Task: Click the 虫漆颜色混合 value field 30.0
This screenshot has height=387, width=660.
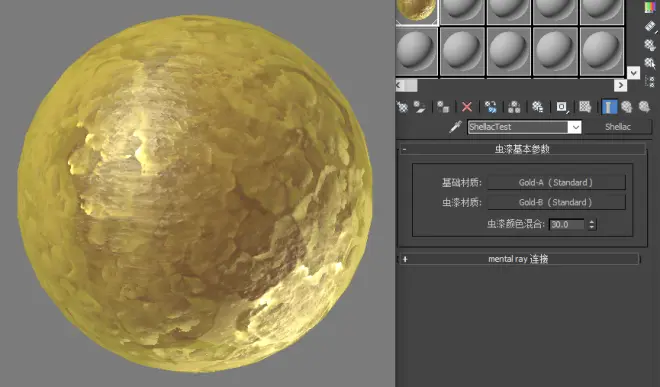Action: [567, 224]
